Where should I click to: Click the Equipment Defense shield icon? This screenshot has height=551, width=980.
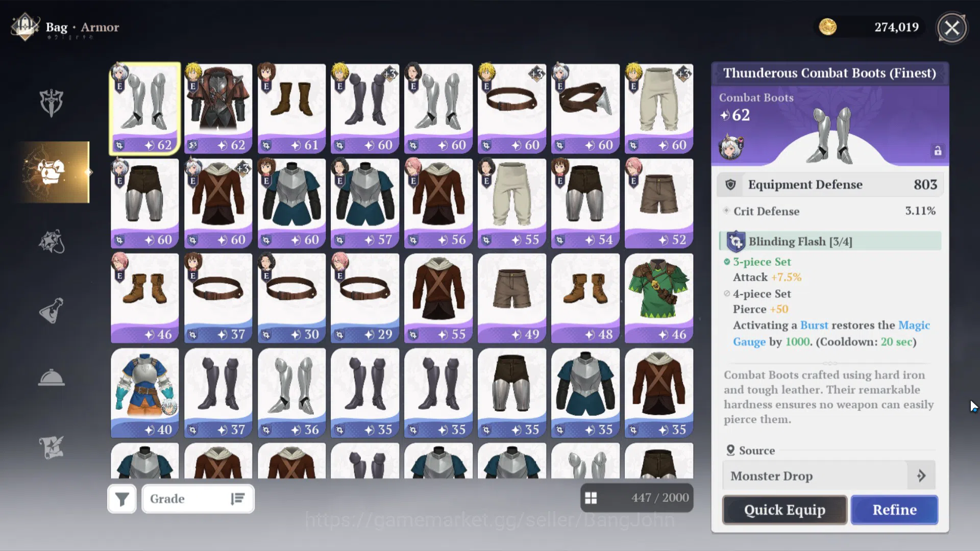click(x=730, y=185)
